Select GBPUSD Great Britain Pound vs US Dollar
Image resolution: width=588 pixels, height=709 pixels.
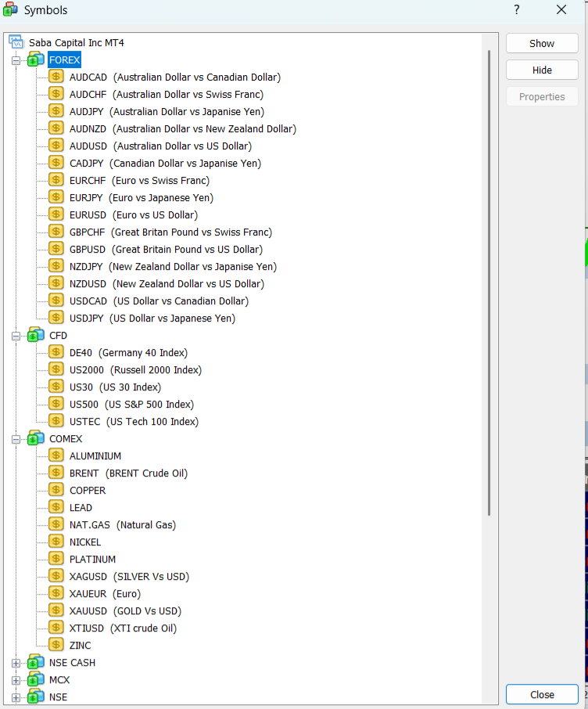coord(165,250)
